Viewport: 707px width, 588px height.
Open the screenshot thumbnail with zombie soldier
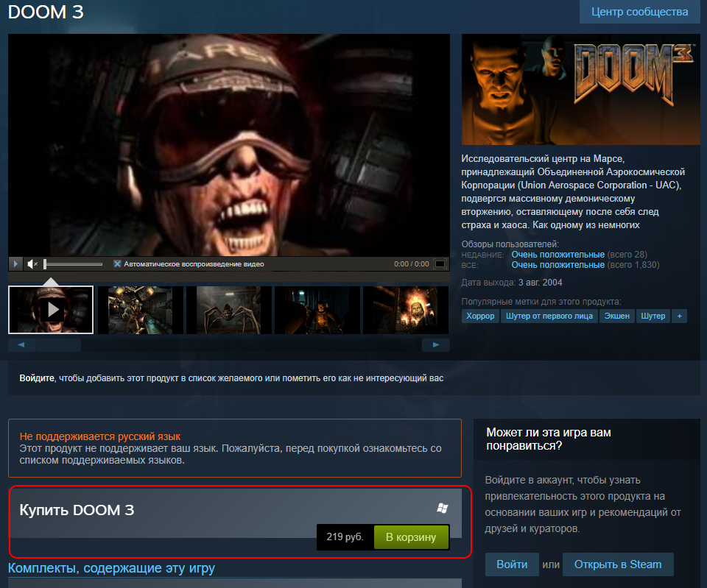click(140, 310)
